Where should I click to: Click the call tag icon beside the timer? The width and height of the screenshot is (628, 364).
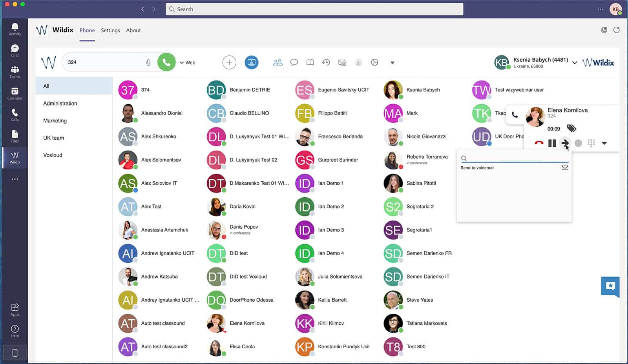[x=571, y=128]
